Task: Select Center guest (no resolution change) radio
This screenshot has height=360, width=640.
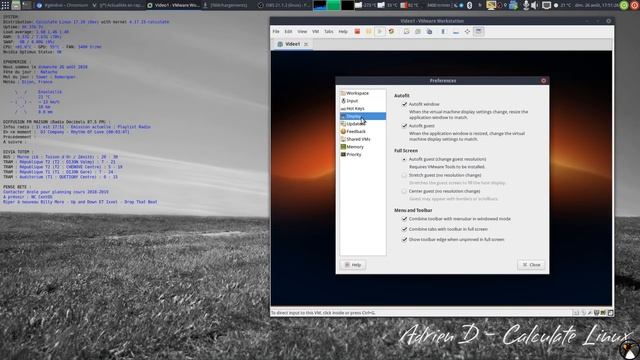Action: (x=404, y=191)
